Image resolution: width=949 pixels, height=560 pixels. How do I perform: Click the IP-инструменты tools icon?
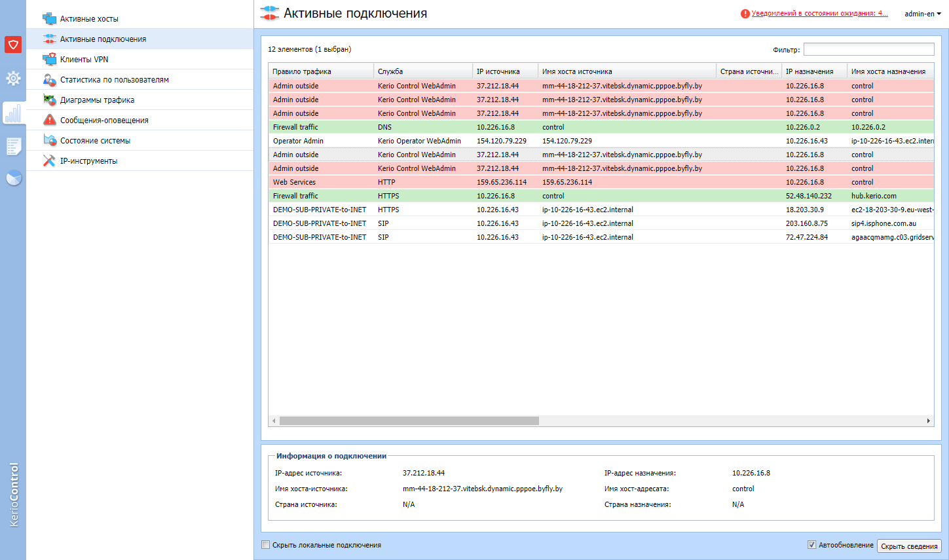pos(50,161)
